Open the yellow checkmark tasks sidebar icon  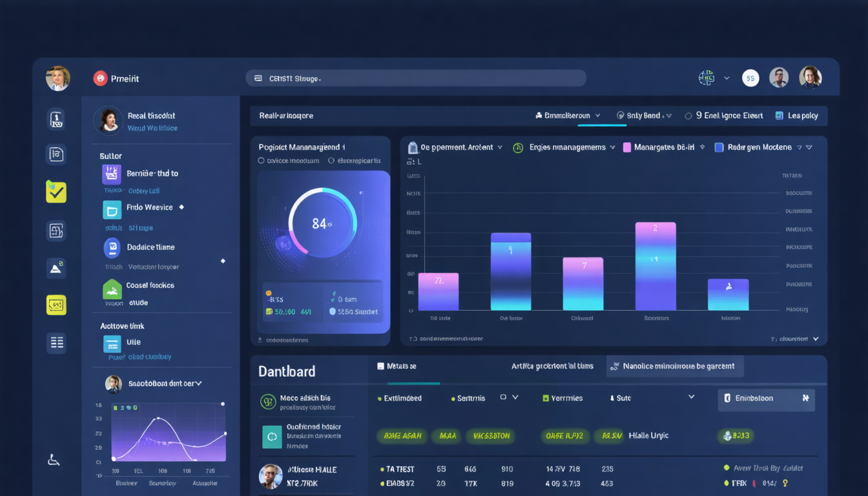pyautogui.click(x=56, y=192)
